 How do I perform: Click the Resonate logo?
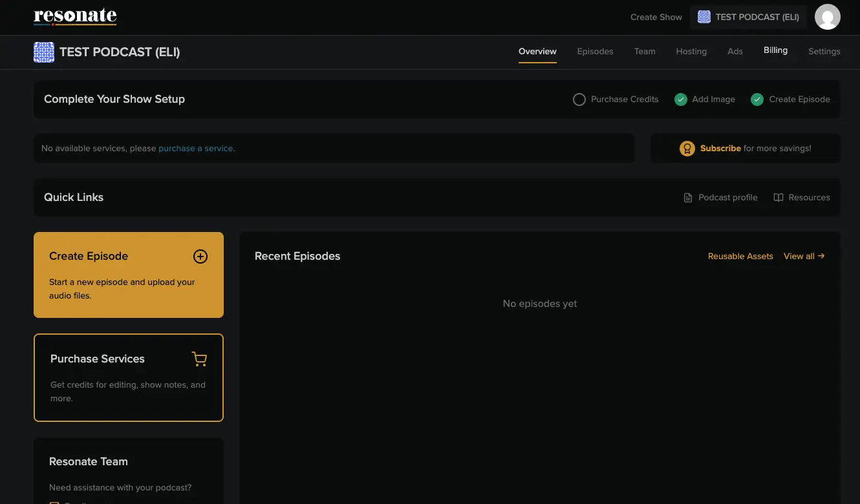[x=74, y=17]
